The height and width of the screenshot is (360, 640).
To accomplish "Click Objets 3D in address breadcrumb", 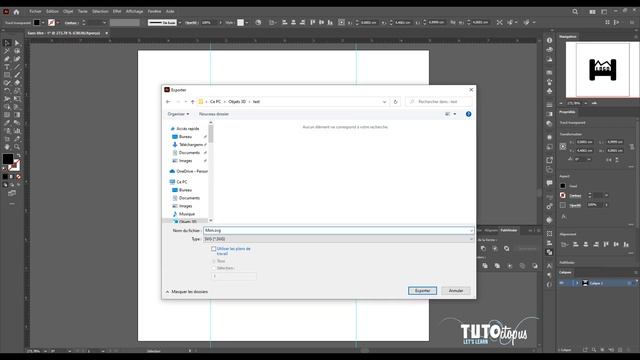I will (x=237, y=102).
